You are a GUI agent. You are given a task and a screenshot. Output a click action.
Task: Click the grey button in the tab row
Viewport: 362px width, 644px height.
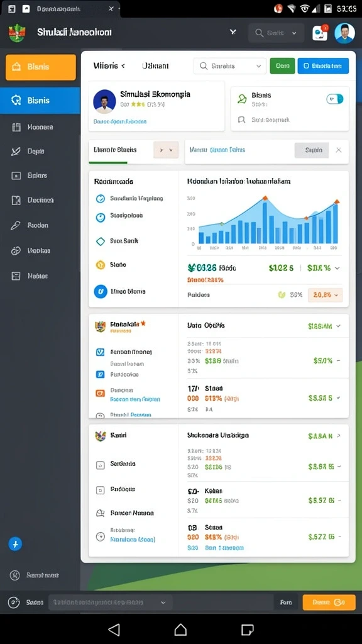[312, 150]
